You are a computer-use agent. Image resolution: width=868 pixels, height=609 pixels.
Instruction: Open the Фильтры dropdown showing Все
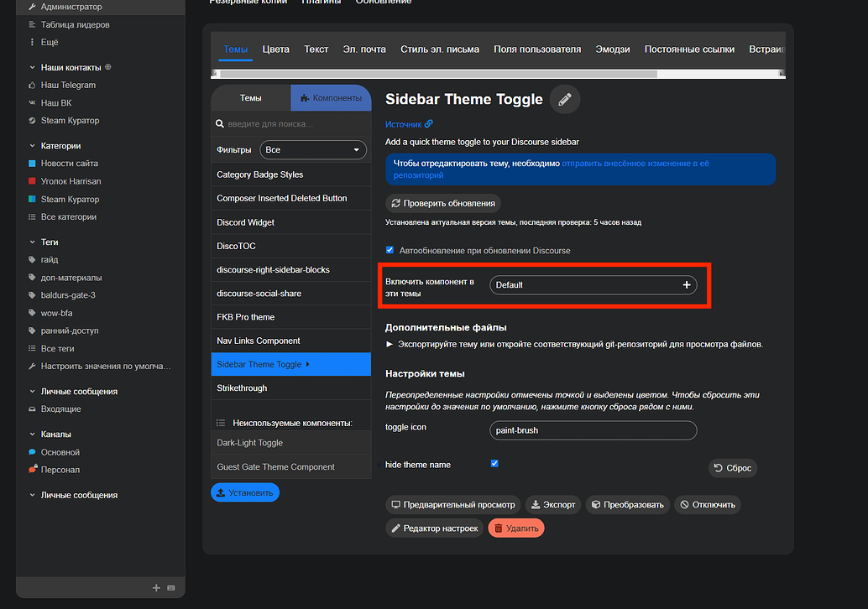(313, 150)
